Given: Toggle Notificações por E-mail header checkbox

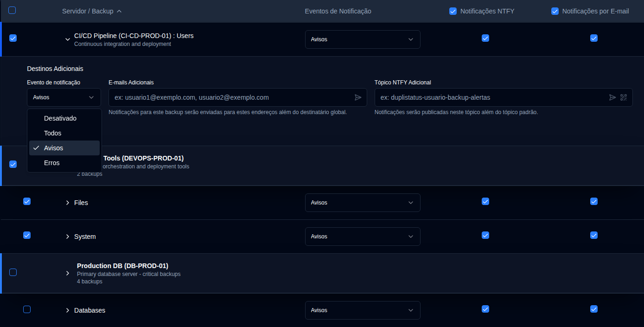Looking at the screenshot, I should tap(555, 11).
